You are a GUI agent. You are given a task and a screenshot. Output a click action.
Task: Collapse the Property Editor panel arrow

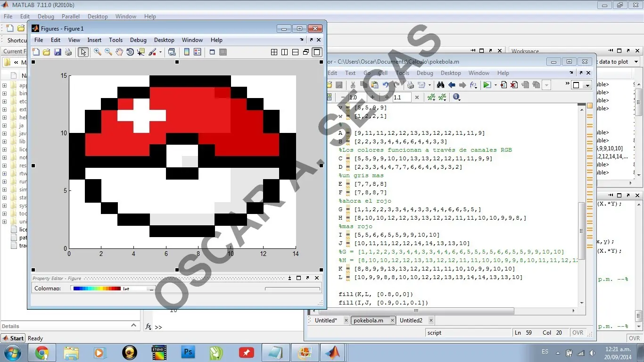290,278
